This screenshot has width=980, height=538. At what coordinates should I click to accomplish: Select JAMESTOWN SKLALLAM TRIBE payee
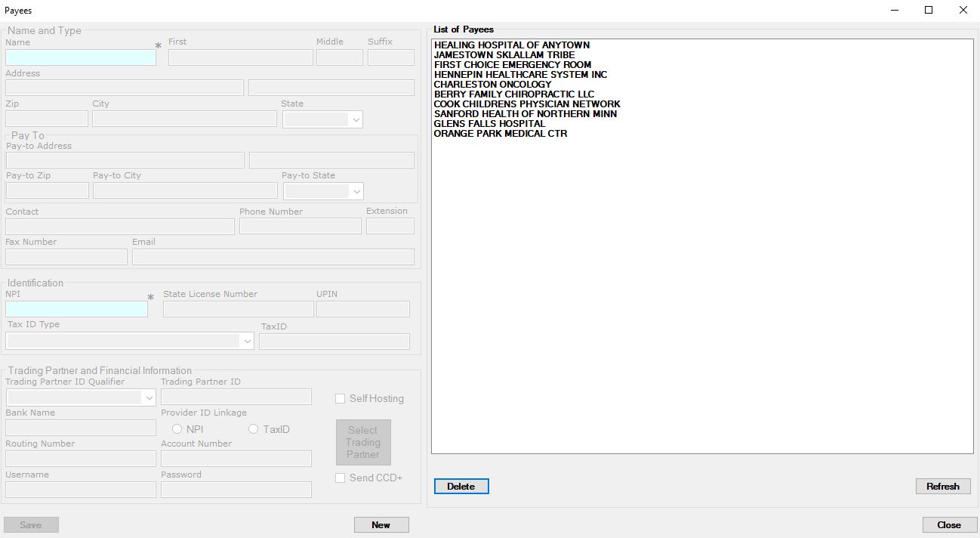pos(504,55)
